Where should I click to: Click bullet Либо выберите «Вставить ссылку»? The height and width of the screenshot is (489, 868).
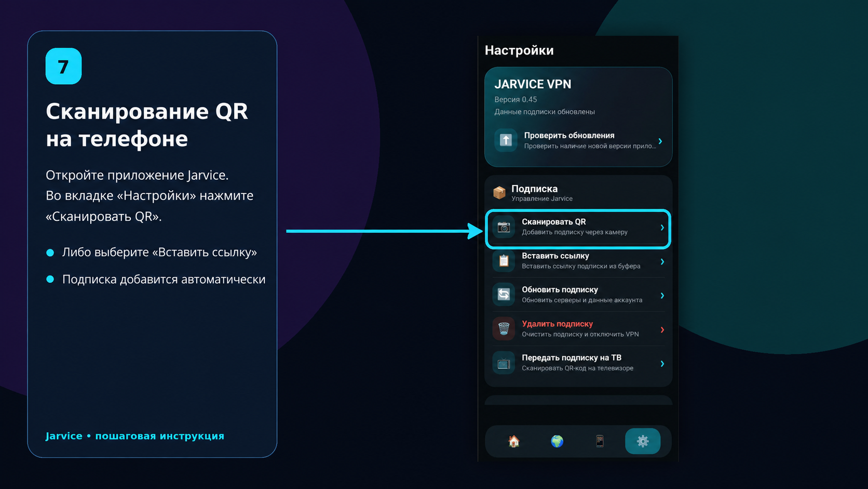pyautogui.click(x=159, y=253)
